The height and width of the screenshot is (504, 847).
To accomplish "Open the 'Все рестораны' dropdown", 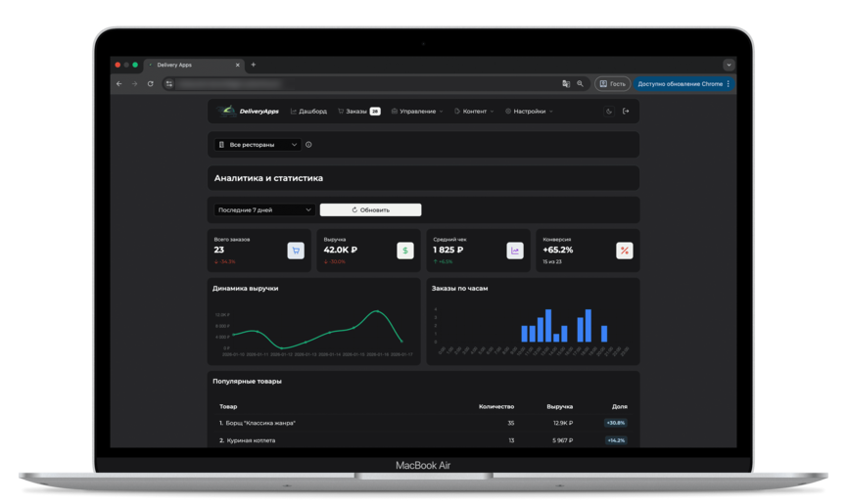I will pyautogui.click(x=259, y=145).
